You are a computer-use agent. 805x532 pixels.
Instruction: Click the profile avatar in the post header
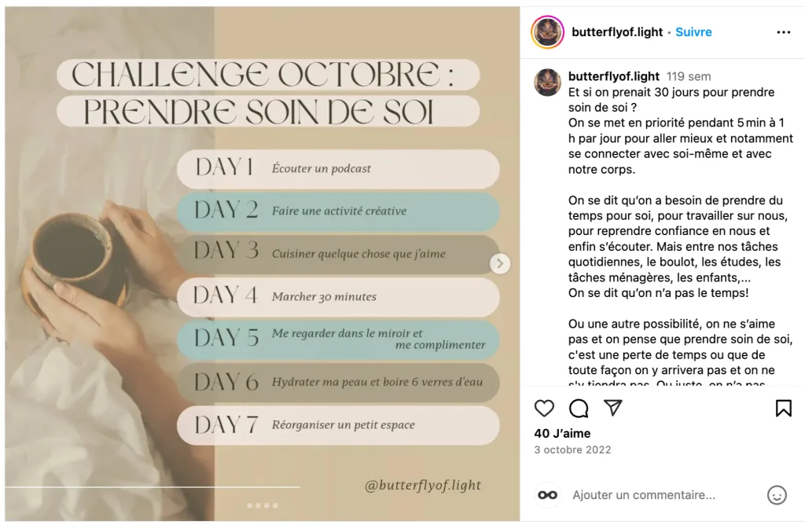pyautogui.click(x=547, y=32)
